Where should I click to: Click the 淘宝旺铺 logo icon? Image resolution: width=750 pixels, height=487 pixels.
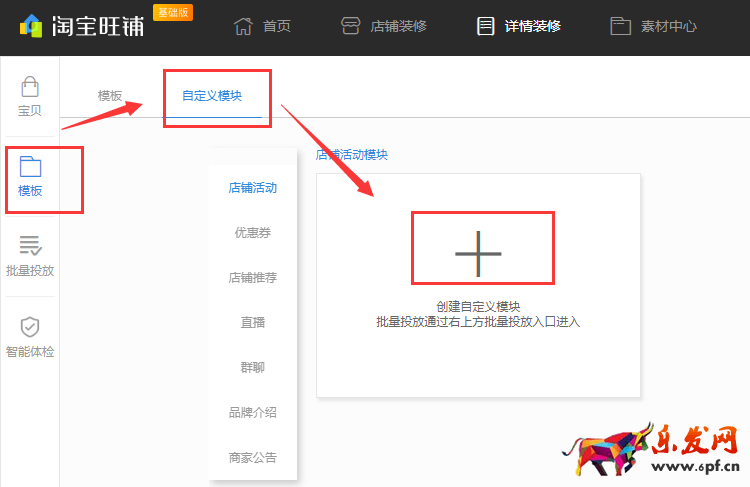tap(31, 26)
